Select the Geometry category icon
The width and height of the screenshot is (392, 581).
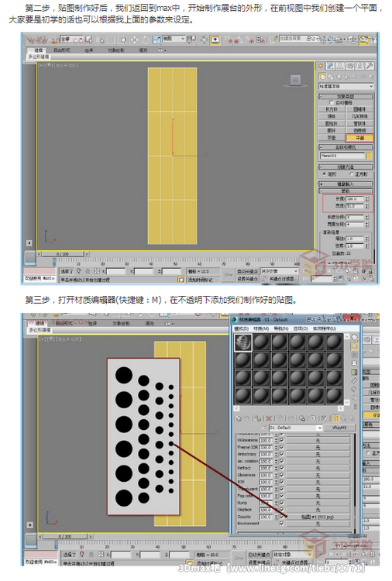click(x=323, y=77)
